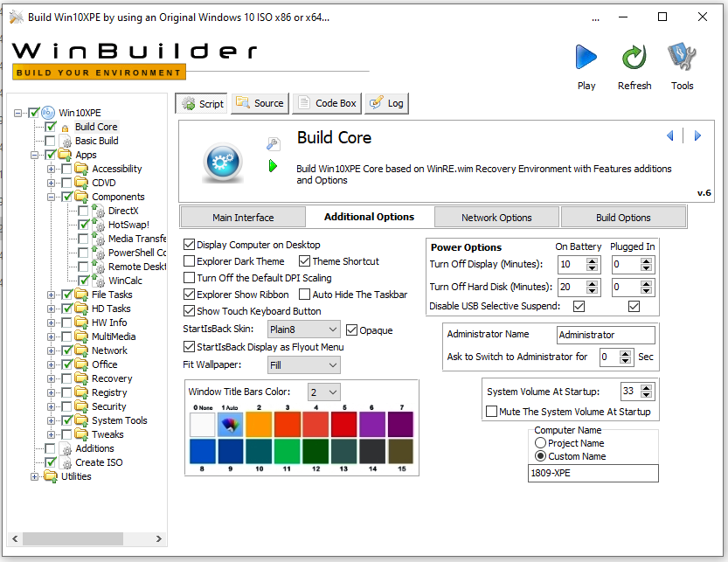This screenshot has width=728, height=562.
Task: Select Project Name radio button
Action: coord(540,442)
